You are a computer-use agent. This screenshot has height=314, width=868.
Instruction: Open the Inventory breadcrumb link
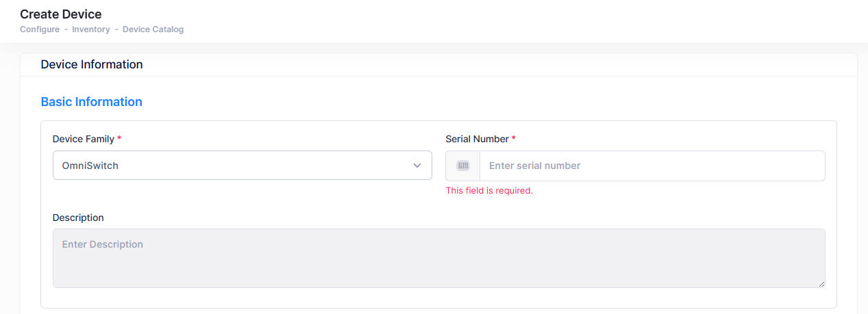91,29
